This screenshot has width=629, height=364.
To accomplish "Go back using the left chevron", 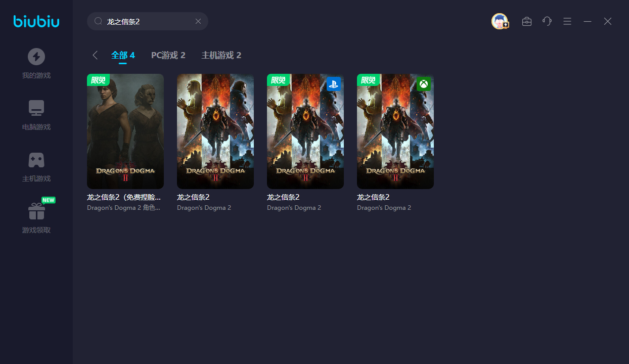I will 95,55.
